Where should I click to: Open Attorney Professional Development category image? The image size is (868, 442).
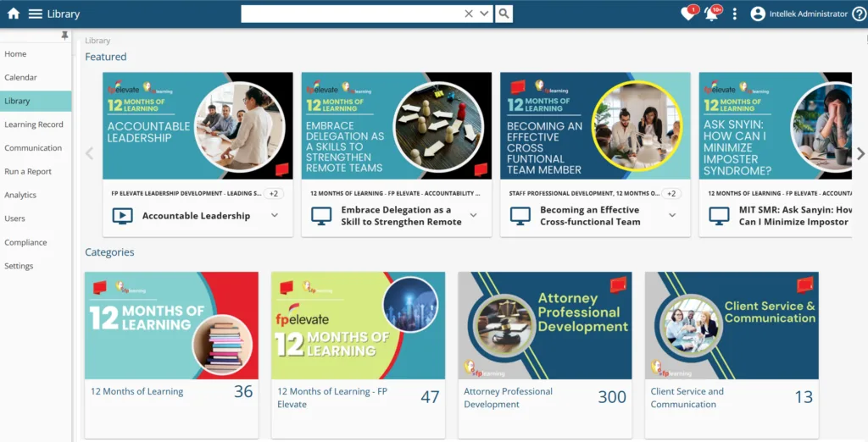tap(545, 325)
